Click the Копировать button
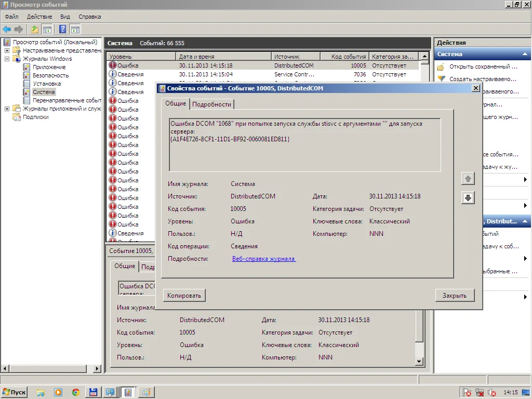 [x=184, y=296]
